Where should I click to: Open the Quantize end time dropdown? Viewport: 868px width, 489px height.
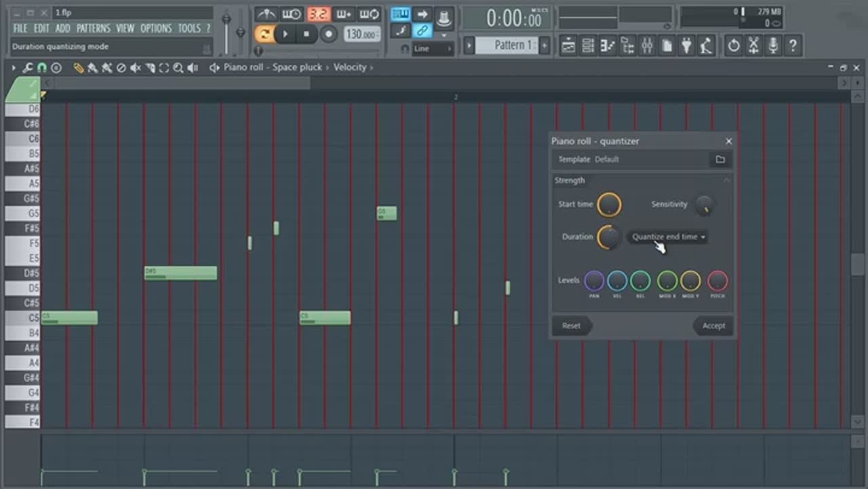click(668, 237)
